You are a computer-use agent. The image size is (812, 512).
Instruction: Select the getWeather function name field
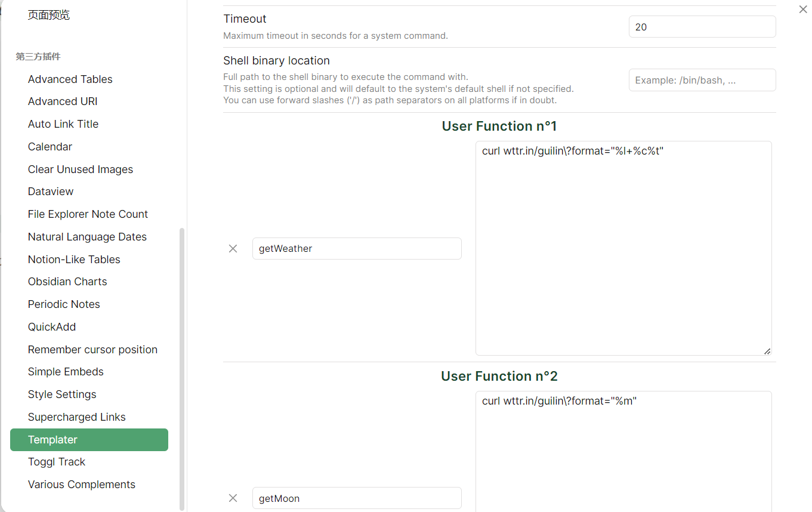357,248
